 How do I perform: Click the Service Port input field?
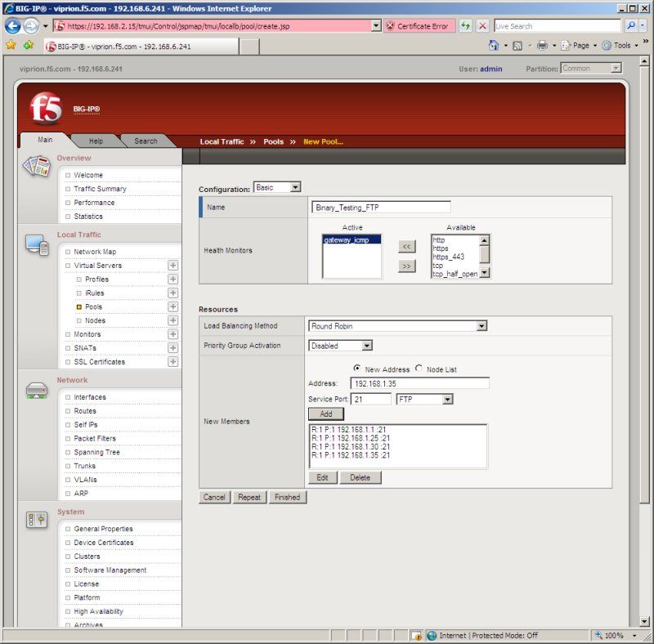point(371,399)
